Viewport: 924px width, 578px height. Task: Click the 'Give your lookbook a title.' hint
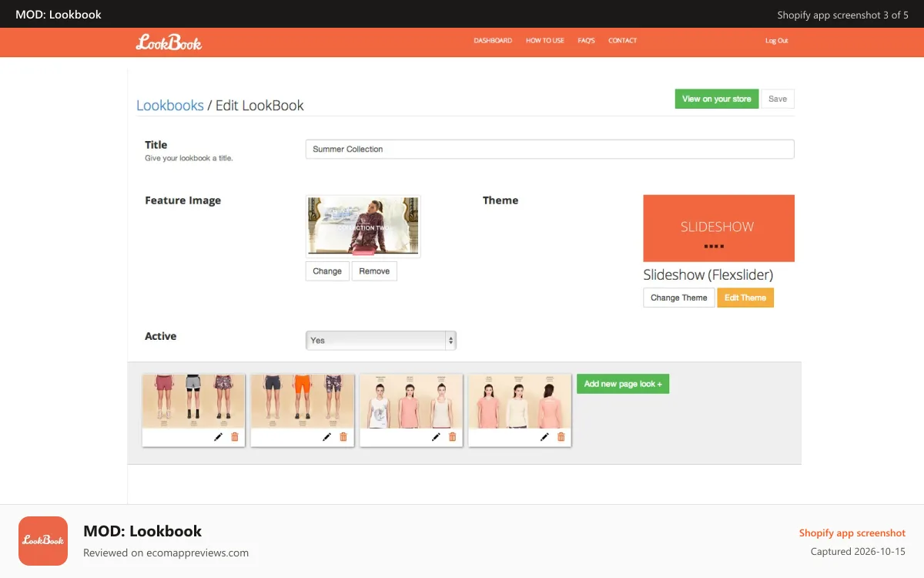(x=189, y=158)
